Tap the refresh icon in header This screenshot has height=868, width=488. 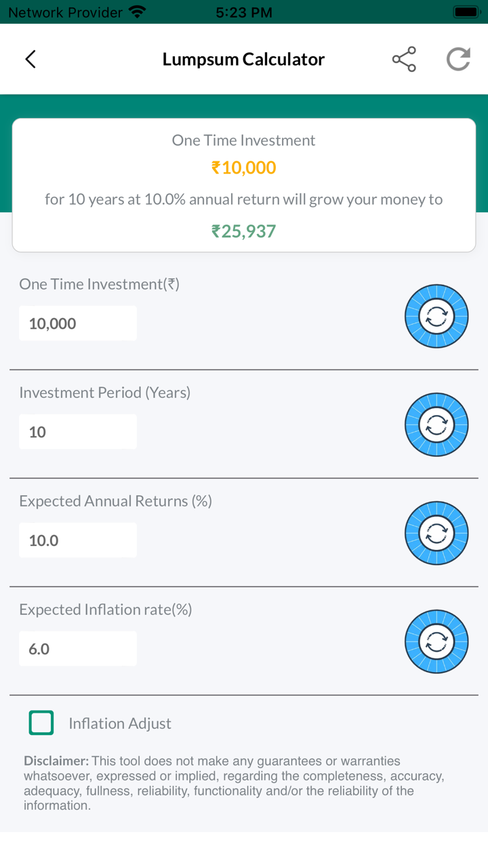pyautogui.click(x=458, y=60)
